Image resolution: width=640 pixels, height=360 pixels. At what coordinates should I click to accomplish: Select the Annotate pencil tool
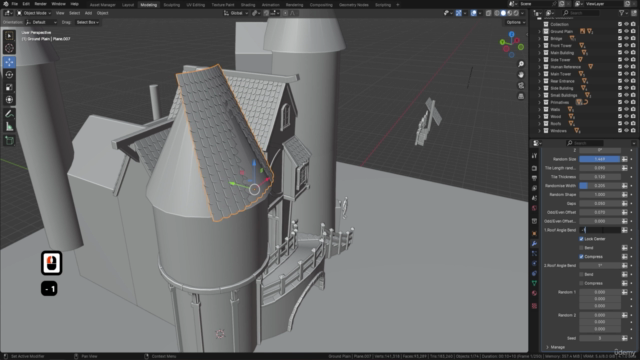click(9, 114)
